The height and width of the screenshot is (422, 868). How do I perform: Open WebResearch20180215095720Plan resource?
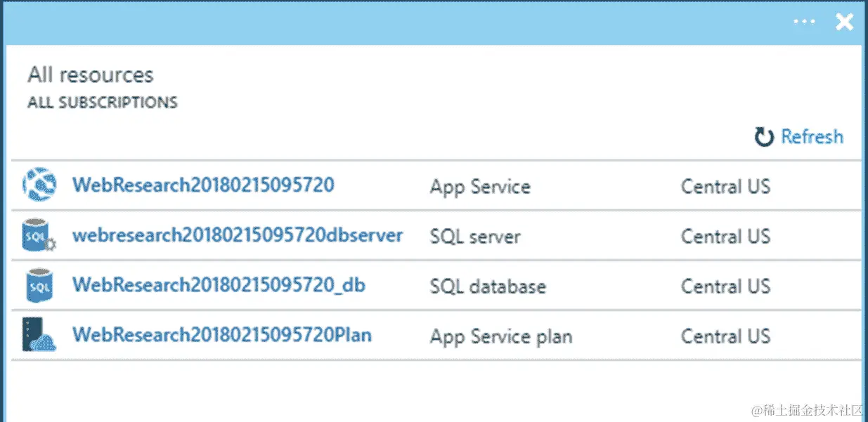coord(222,335)
